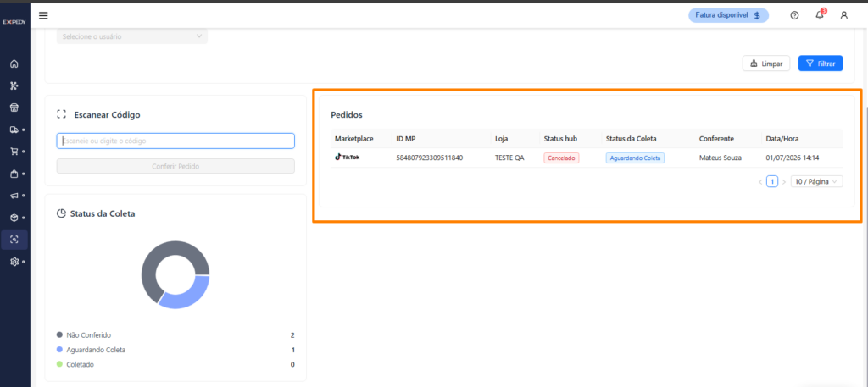868x387 pixels.
Task: Toggle the Aguardando Coleta legend entry
Action: coord(92,350)
